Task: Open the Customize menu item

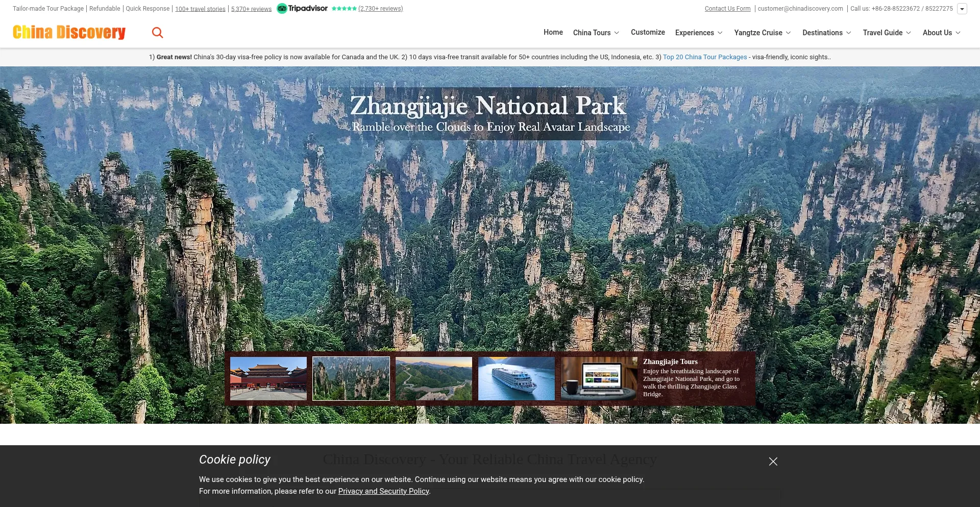Action: 648,32
